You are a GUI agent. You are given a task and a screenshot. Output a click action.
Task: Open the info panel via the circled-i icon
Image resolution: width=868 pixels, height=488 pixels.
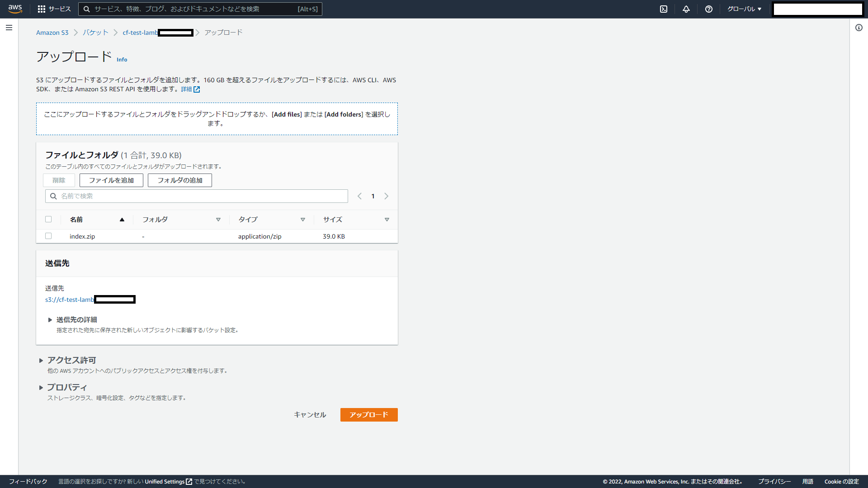(859, 28)
